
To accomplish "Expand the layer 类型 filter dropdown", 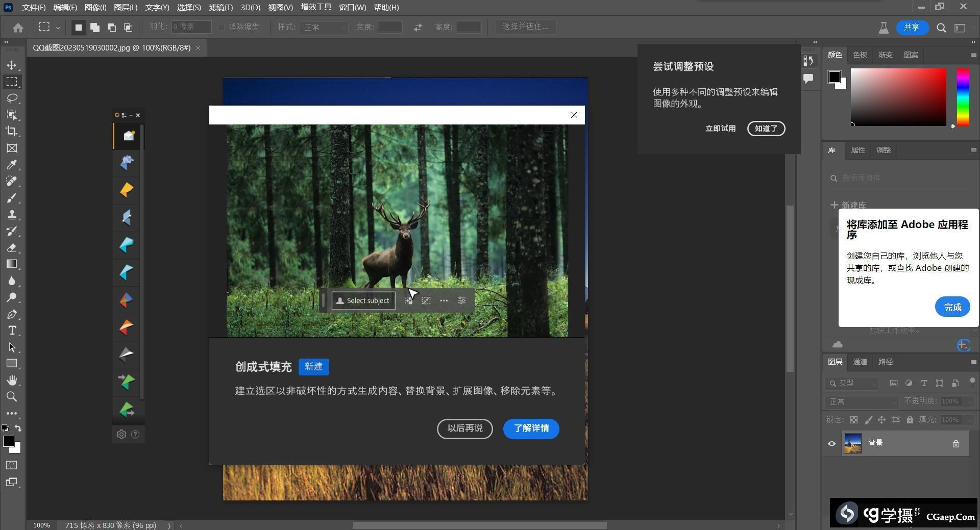I will pos(852,383).
